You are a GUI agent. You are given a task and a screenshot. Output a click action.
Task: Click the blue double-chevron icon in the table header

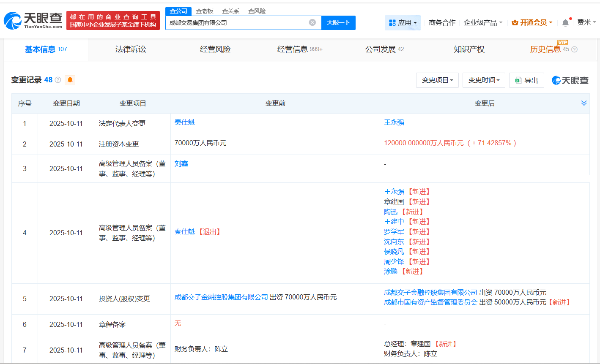pos(584,103)
